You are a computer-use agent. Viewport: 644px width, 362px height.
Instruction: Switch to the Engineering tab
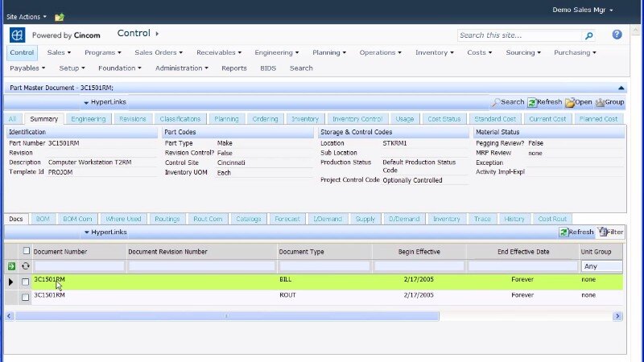pyautogui.click(x=88, y=119)
